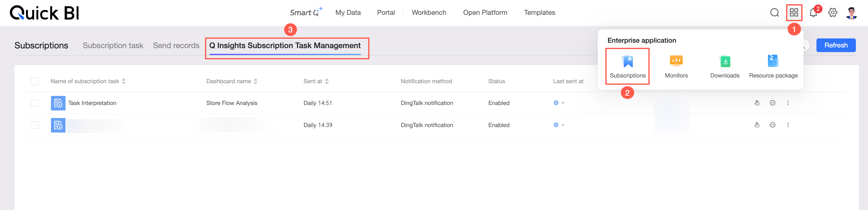Click DingTalk notification in Task Interpretation row

(427, 103)
